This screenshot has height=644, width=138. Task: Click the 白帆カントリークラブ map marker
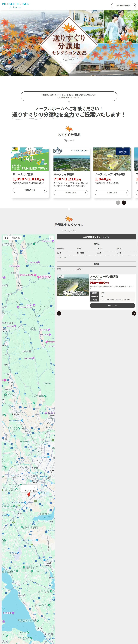pos(32,571)
